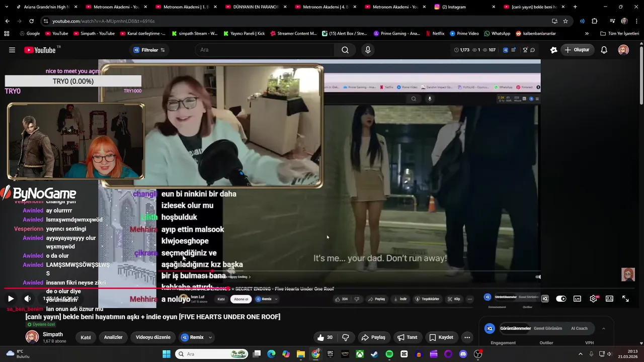Switch to Metronom Akademi | 1. B tab

point(186,7)
